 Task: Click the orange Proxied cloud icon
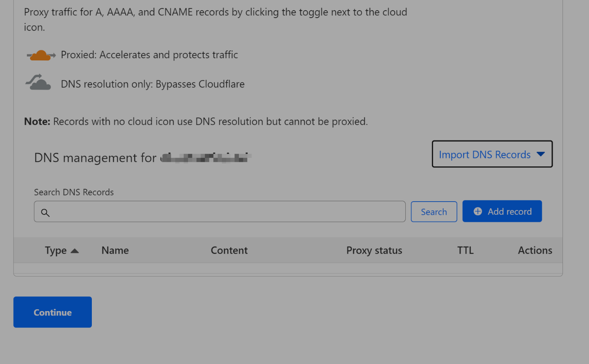[x=41, y=55]
